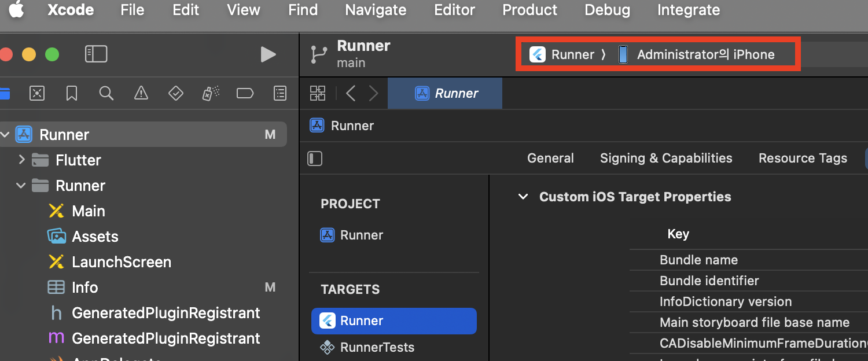Select the Flutter folder row
Image resolution: width=868 pixels, height=361 pixels.
coord(144,160)
